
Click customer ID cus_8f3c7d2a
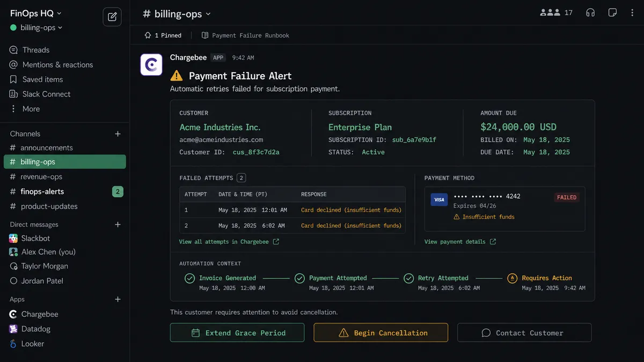(x=256, y=152)
